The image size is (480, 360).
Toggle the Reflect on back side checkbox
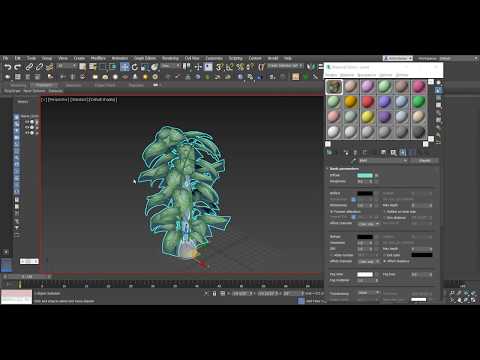click(385, 212)
